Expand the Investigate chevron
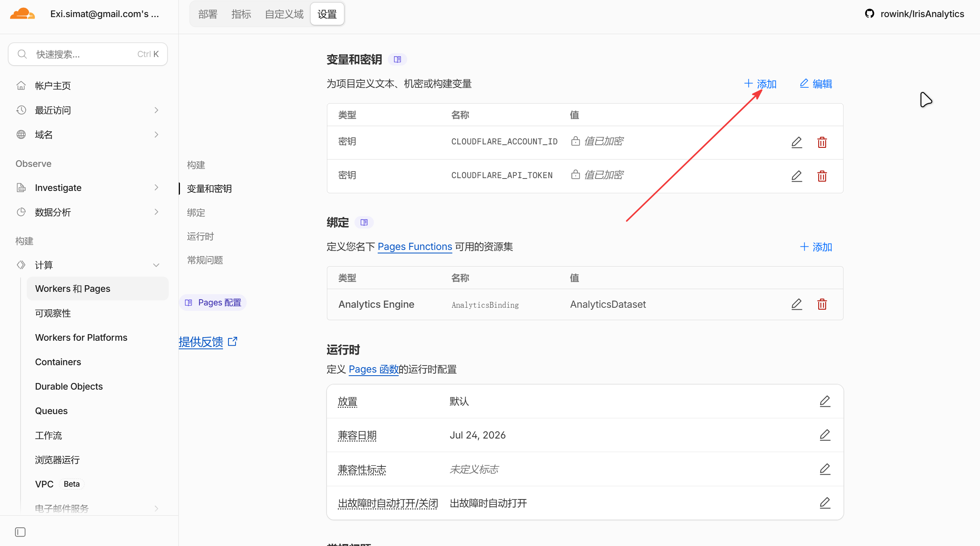Image resolution: width=980 pixels, height=546 pixels. tap(156, 188)
